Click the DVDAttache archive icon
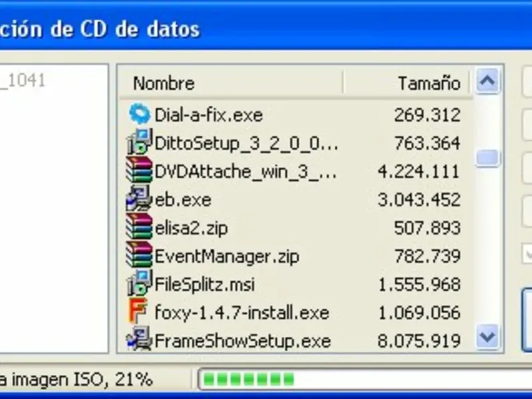Viewport: 532px width, 399px height. click(139, 170)
